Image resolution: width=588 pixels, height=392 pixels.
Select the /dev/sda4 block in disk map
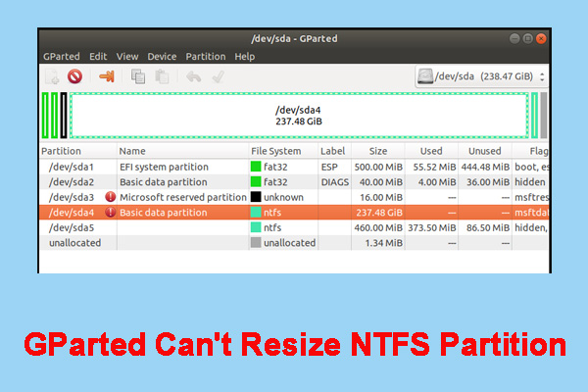[x=299, y=116]
